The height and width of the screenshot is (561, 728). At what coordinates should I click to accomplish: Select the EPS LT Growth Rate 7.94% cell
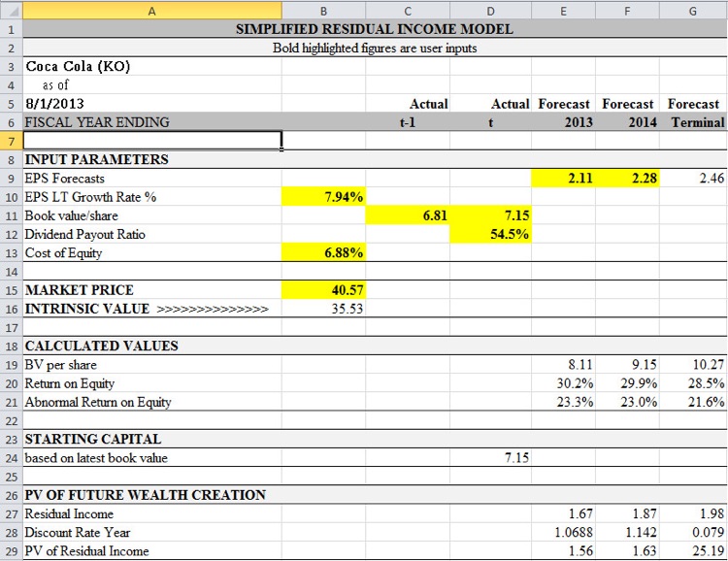coord(323,197)
